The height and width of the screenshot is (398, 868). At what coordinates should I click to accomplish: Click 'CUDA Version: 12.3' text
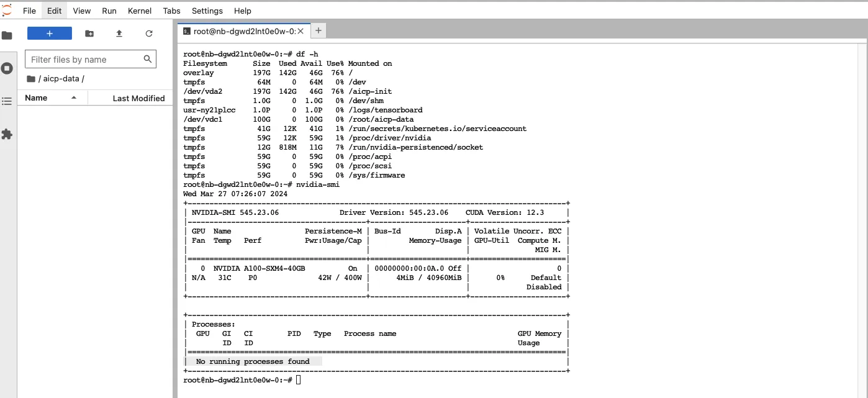[505, 212]
